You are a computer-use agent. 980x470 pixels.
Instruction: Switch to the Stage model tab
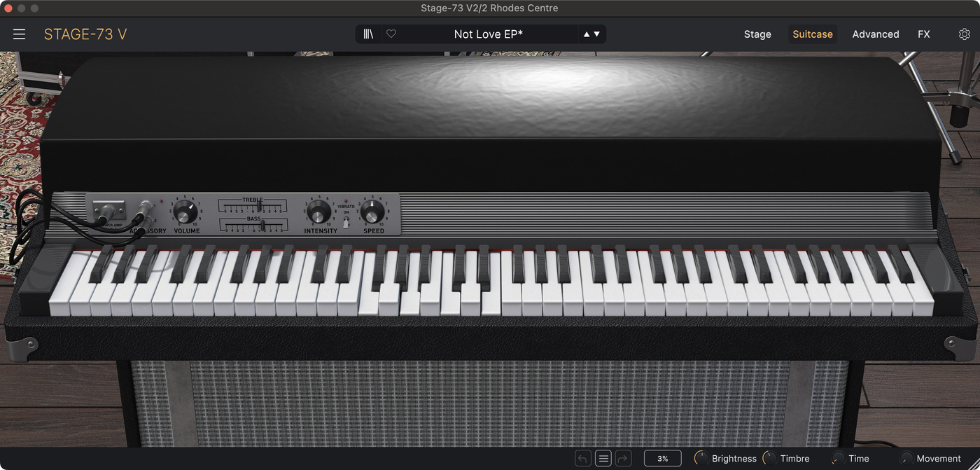pyautogui.click(x=757, y=34)
